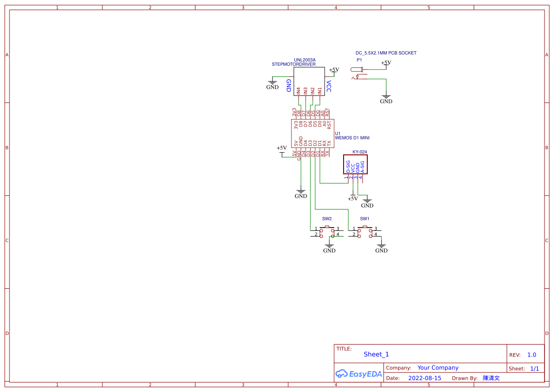Click the EasyEDA logo in the title block
The width and height of the screenshot is (554, 392).
(359, 374)
